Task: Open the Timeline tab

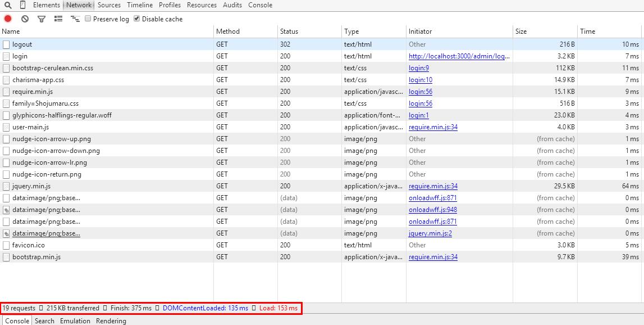Action: point(140,5)
